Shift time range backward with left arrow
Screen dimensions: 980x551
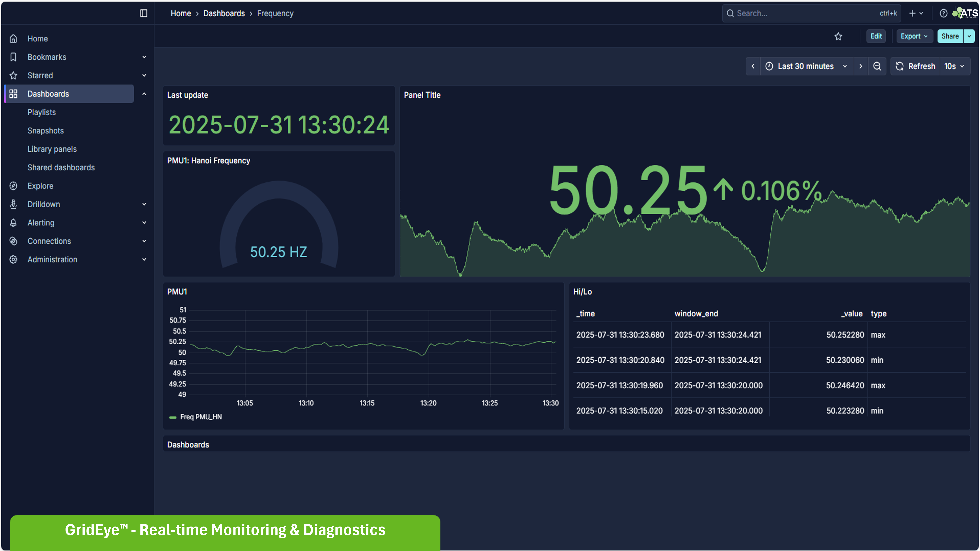click(x=753, y=66)
